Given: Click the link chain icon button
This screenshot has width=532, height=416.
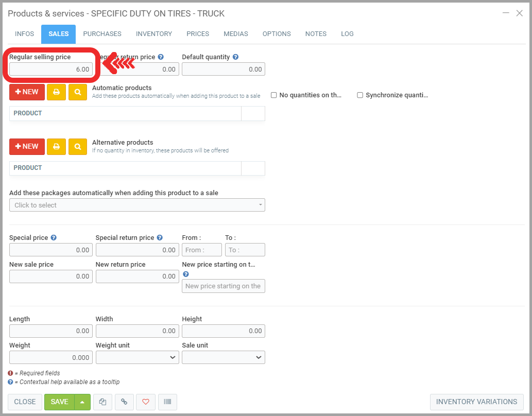Looking at the screenshot, I should (124, 402).
